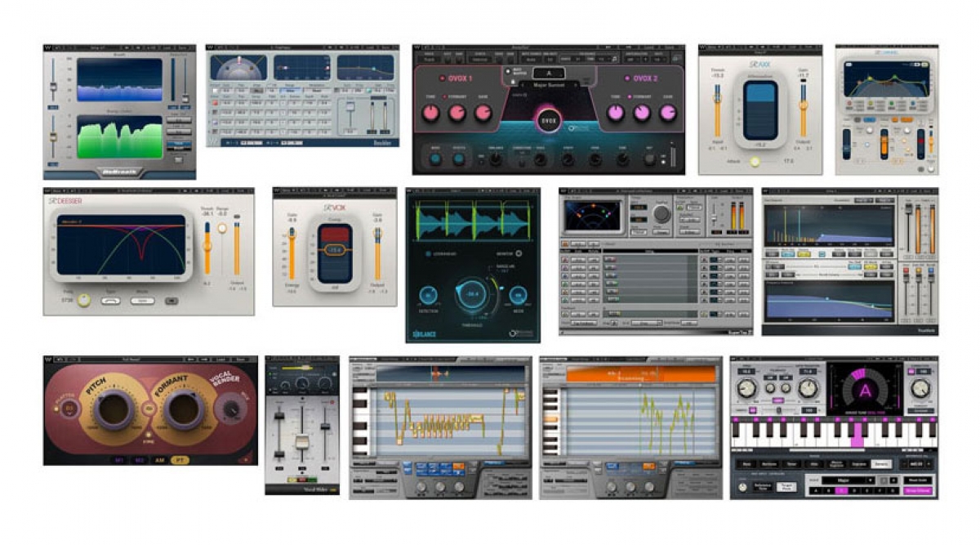Toggle Lookahead in the Sibilance plugin

coord(427,253)
